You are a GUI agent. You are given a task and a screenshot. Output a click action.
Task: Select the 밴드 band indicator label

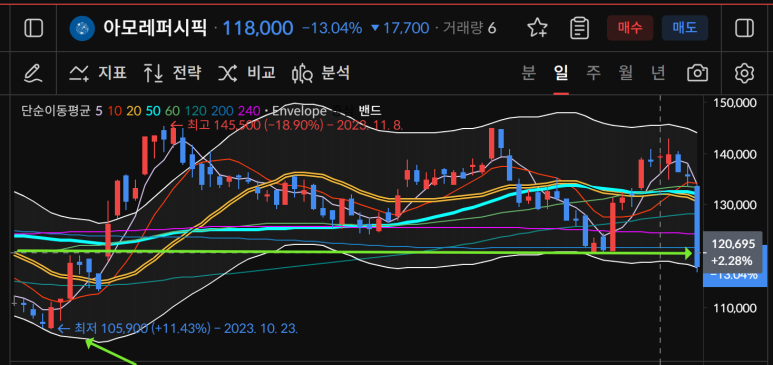[370, 111]
